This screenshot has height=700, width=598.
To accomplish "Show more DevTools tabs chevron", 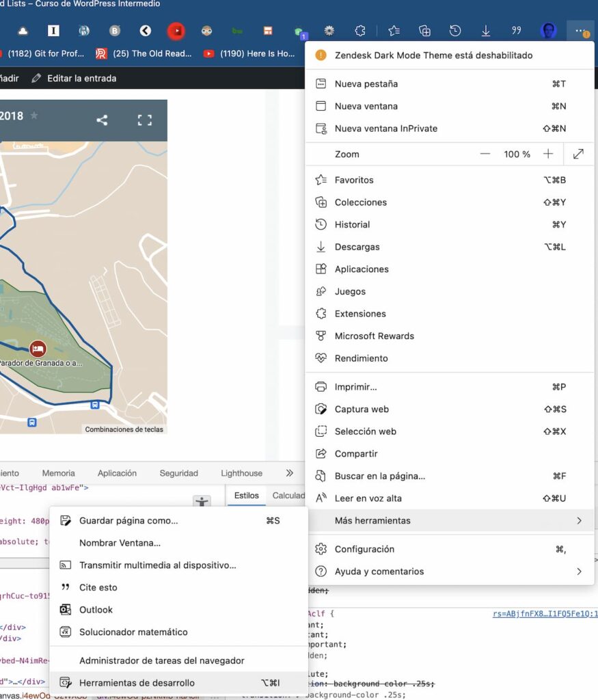I will point(289,473).
